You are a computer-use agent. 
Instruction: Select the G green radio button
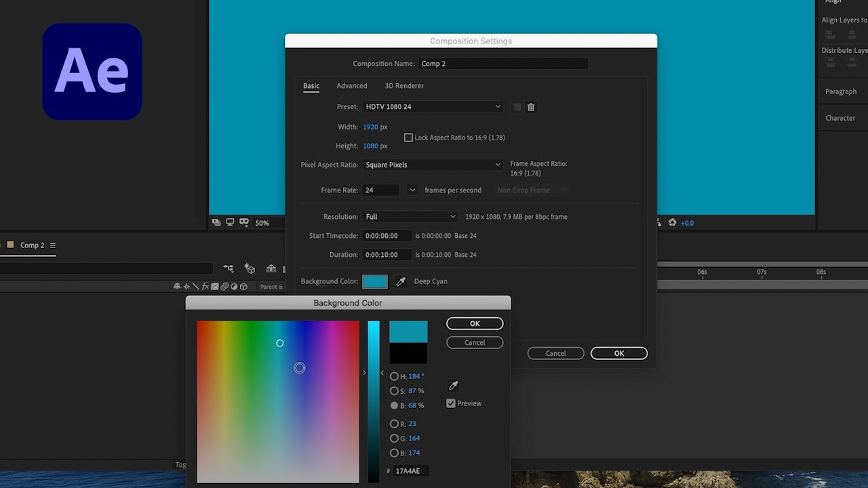coord(394,439)
